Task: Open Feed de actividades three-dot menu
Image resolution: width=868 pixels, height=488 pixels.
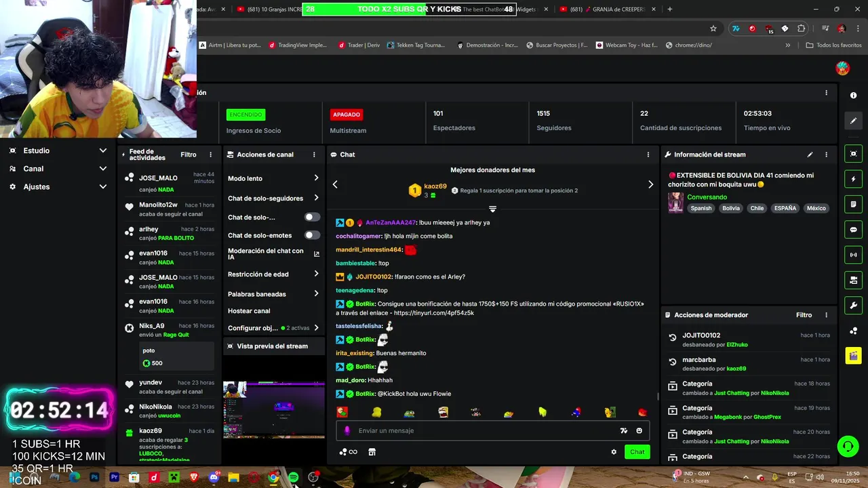Action: coord(210,155)
